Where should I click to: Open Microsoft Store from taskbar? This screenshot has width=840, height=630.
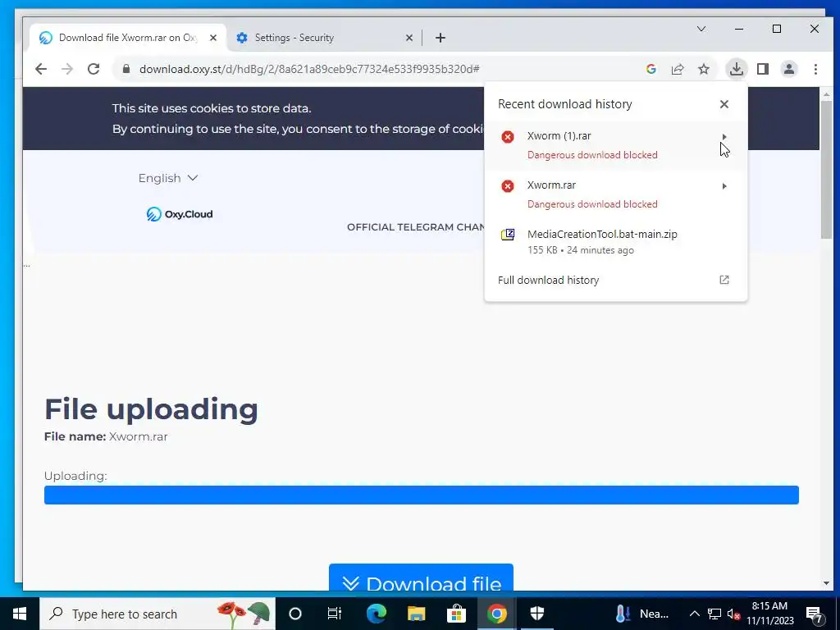point(456,614)
